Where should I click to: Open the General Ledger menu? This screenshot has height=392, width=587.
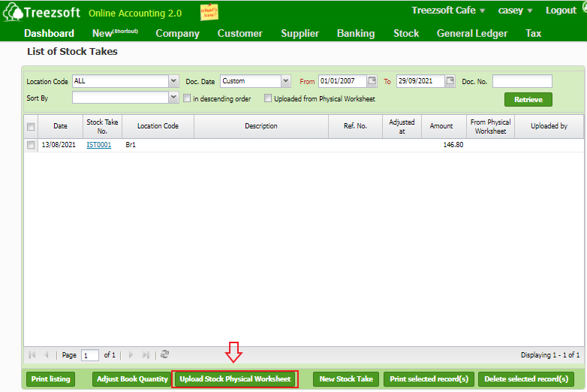(x=472, y=33)
